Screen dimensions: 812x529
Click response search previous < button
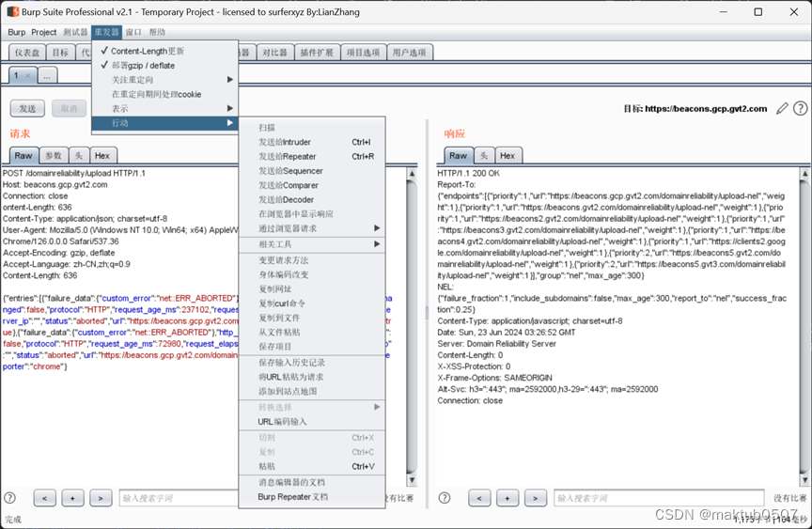[x=479, y=498]
